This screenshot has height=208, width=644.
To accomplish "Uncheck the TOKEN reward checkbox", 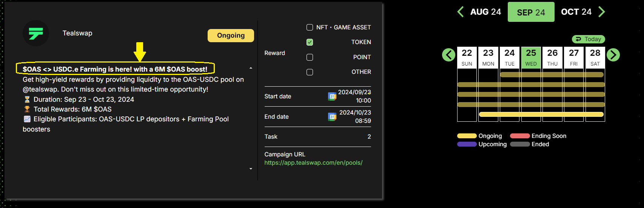I will point(310,42).
